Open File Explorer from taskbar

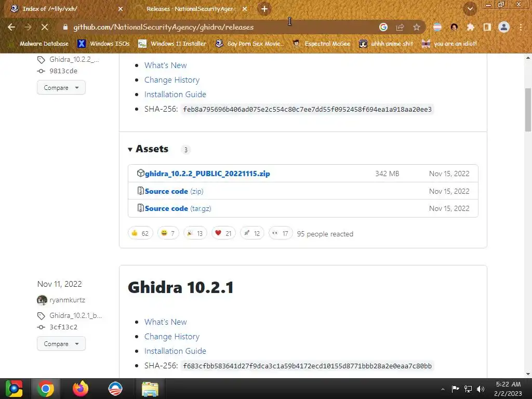tap(150, 389)
